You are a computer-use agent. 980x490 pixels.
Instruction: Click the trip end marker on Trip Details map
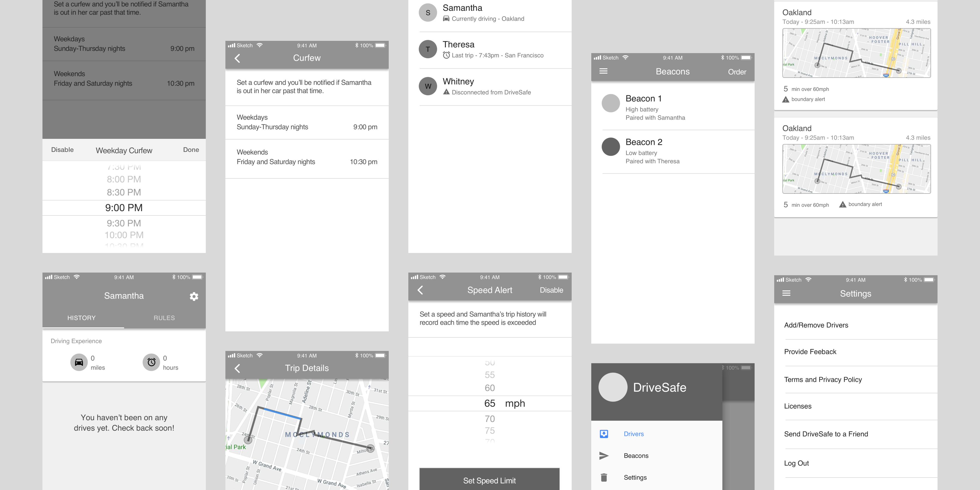point(370,448)
